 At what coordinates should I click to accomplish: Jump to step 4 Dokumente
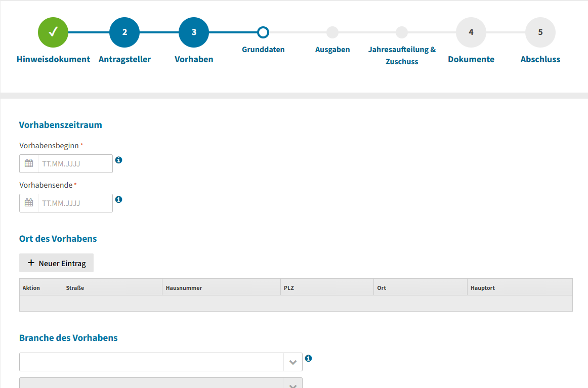471,32
